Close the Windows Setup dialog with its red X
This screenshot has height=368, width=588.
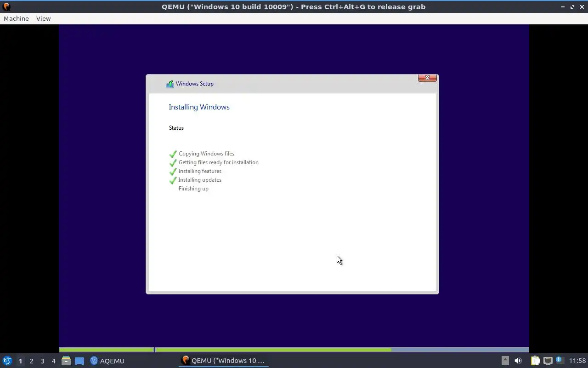point(427,78)
